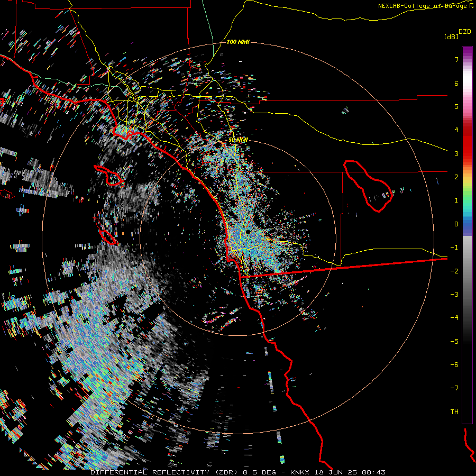Pick the red band on the ZDR colorbar
Viewport: 476px width, 476px height.
tap(467, 146)
